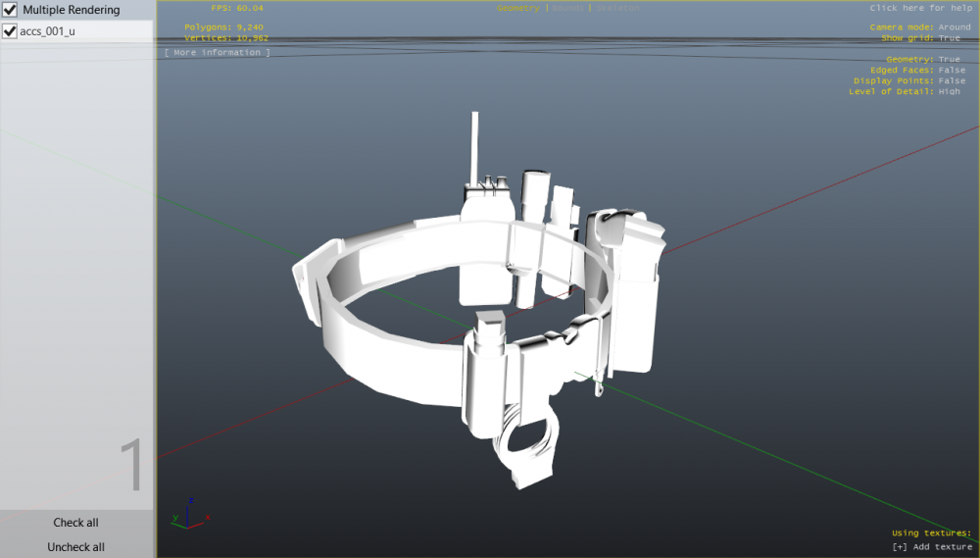Toggle the Show grid True value
The image size is (980, 558).
pos(950,38)
